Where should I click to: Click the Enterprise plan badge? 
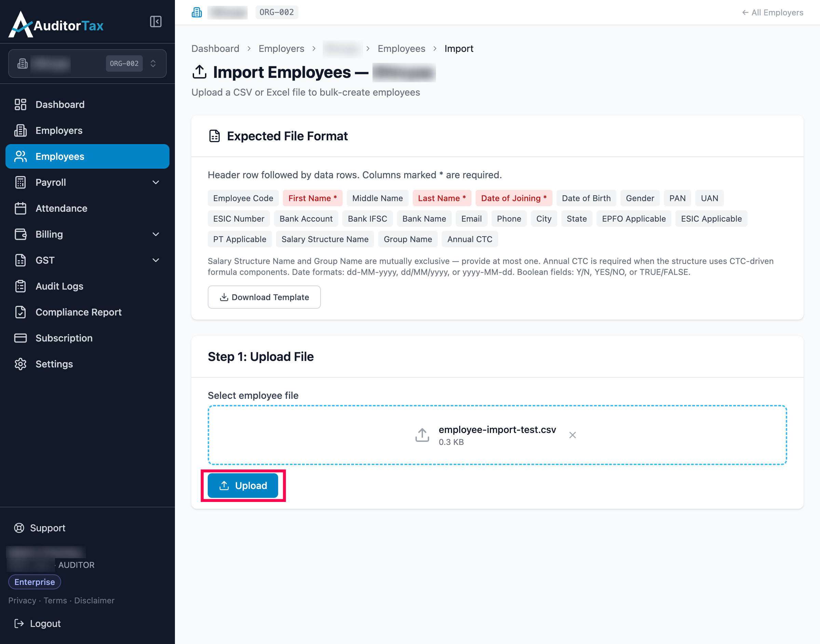coord(35,582)
